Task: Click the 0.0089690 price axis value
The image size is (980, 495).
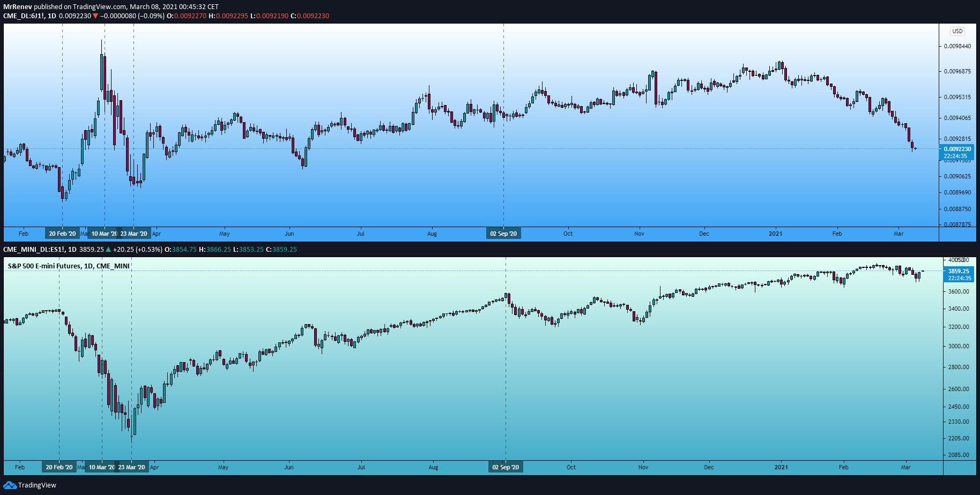Action: click(957, 192)
